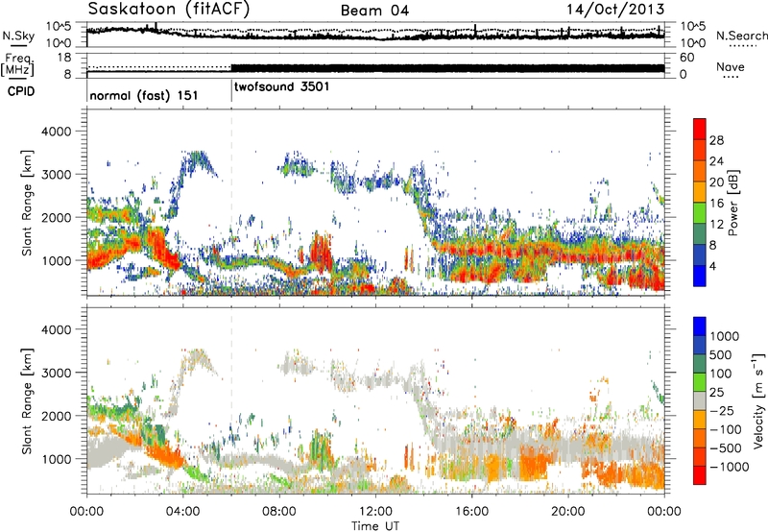Click the 'Beam 04' label
Viewport: 768px width, 532px height.
374,11
